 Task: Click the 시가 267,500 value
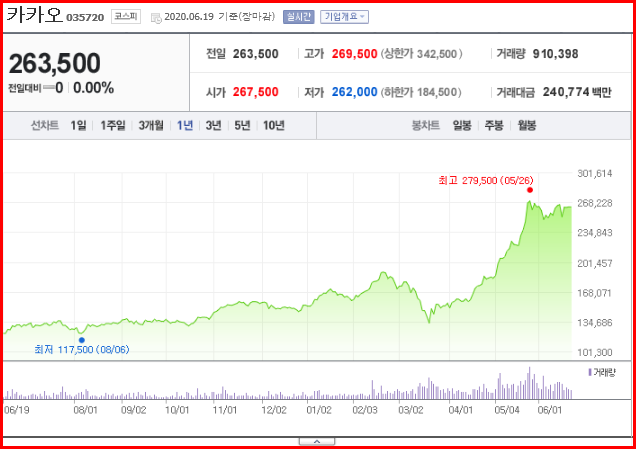tap(256, 92)
